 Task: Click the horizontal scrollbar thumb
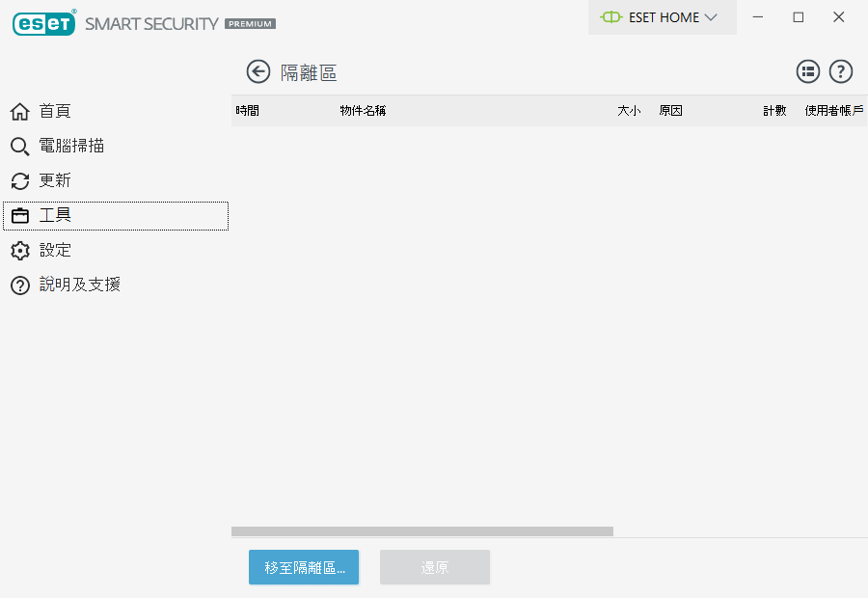click(422, 531)
